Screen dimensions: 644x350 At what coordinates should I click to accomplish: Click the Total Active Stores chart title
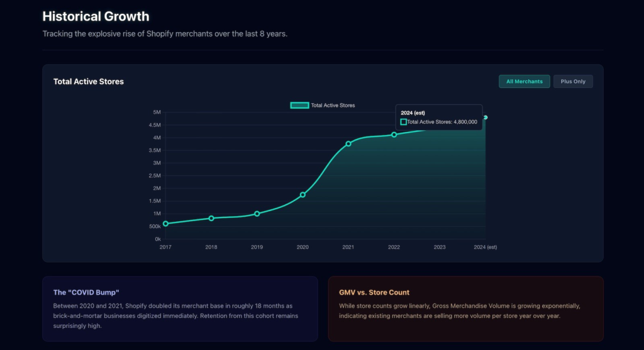[89, 82]
